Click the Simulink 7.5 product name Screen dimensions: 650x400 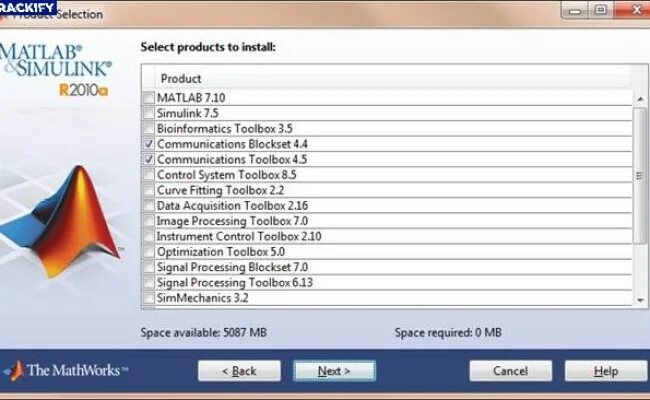(187, 113)
